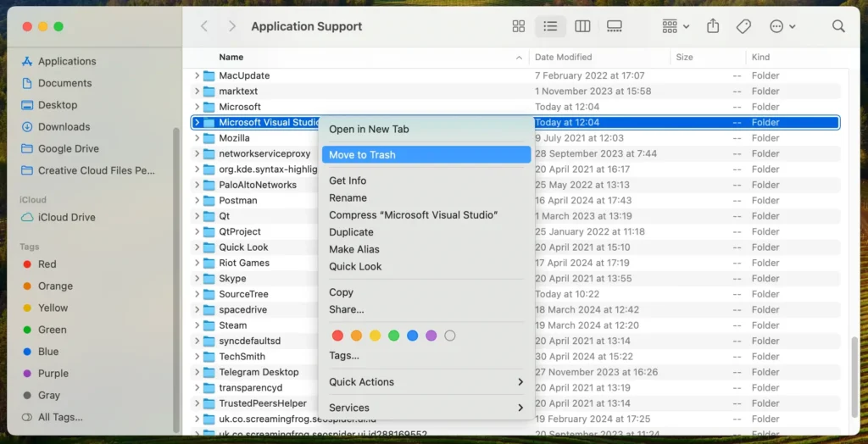
Task: Click the sidebar vertical scrollbar
Action: click(176, 280)
